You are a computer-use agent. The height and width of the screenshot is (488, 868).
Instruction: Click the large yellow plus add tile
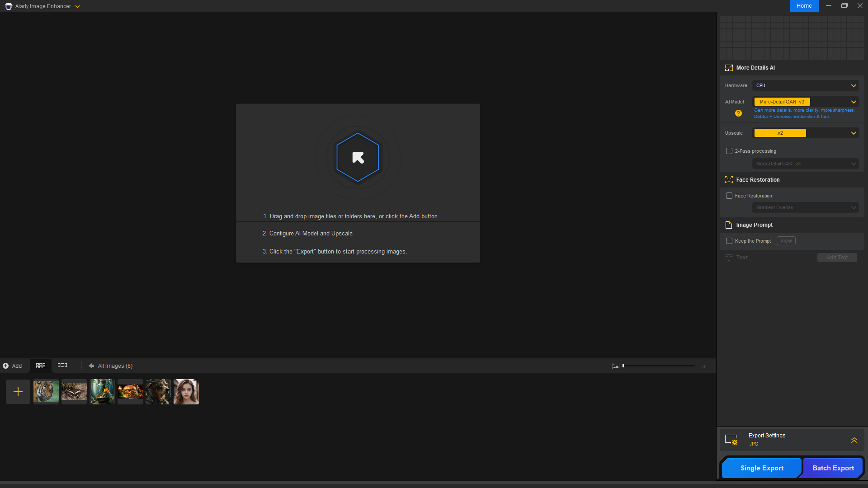point(18,392)
